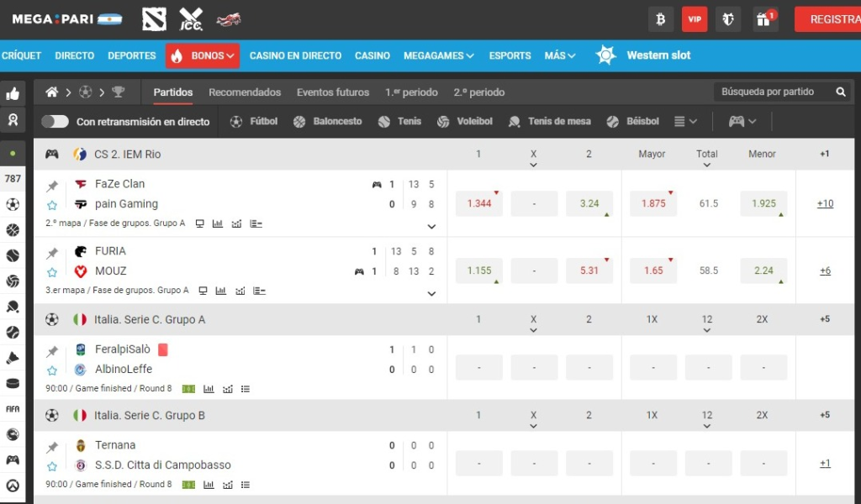
Task: Favorite the Ternana match star
Action: (52, 466)
